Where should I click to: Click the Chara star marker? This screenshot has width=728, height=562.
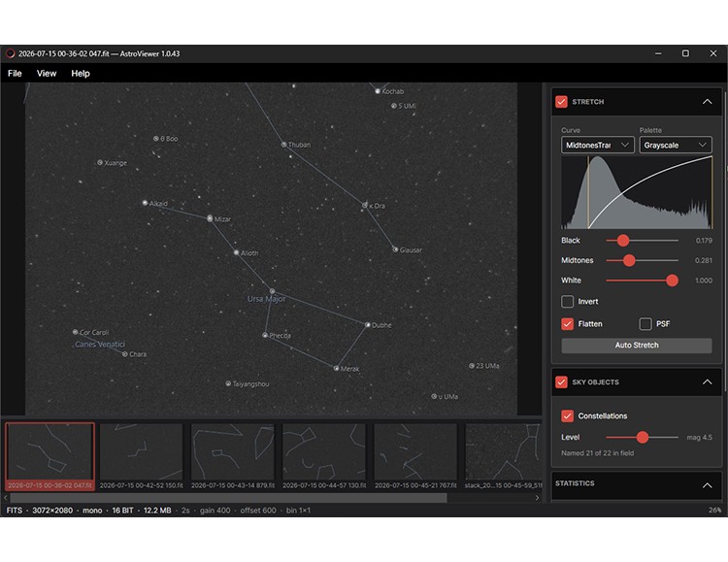coord(125,354)
